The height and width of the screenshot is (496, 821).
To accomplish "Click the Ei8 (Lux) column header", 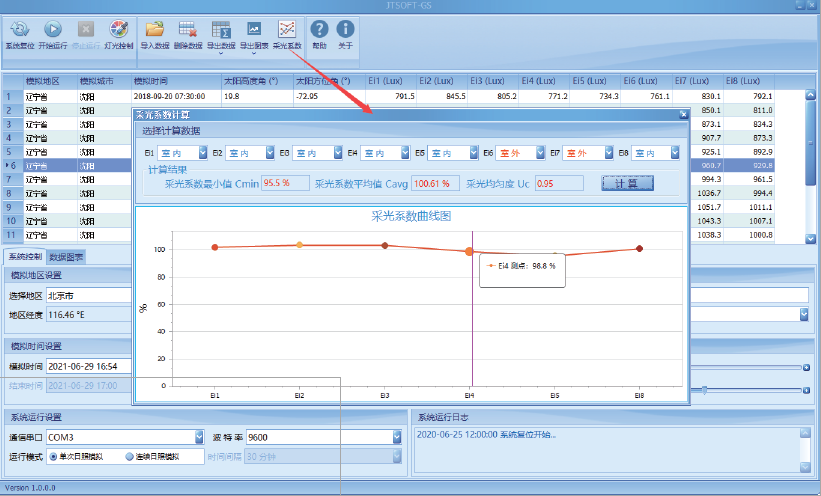I will (x=749, y=81).
